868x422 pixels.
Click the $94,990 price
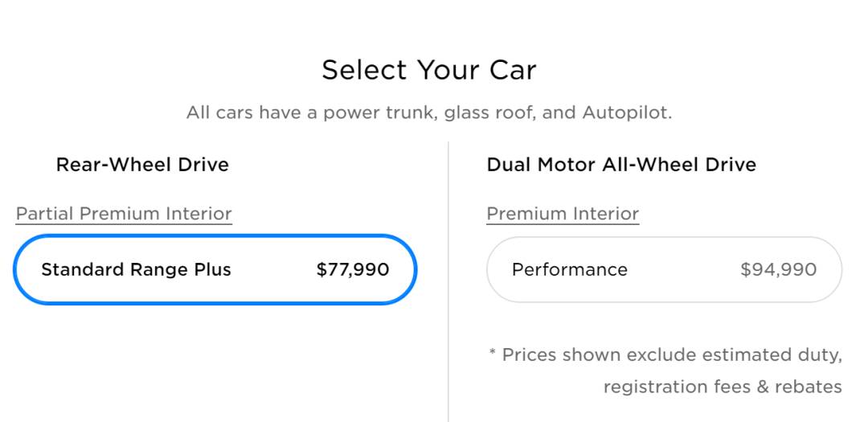[778, 270]
